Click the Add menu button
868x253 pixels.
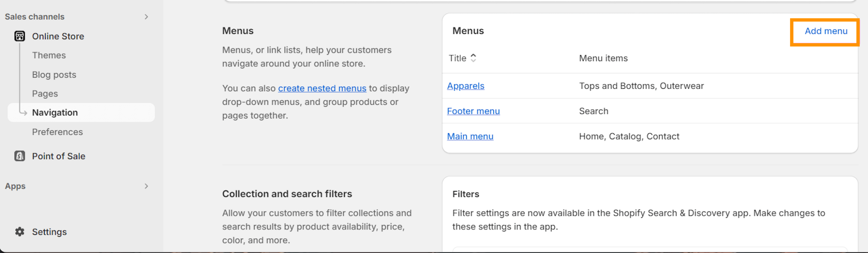(826, 31)
